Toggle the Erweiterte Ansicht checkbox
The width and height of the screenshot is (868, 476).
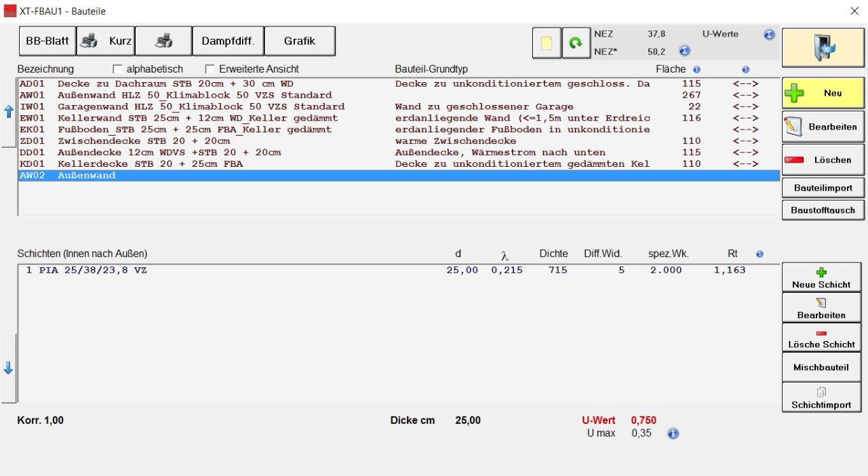(210, 69)
